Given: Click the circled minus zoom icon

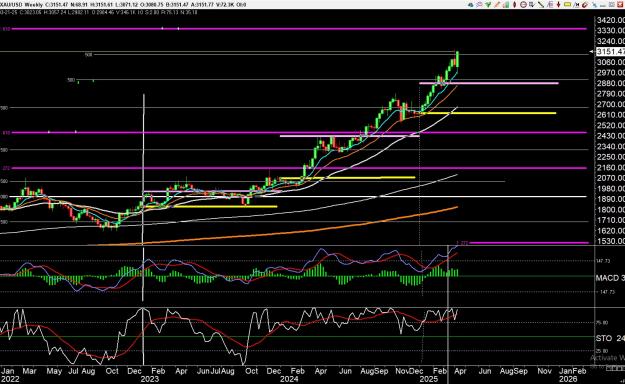Looking at the screenshot, I should (x=523, y=5).
